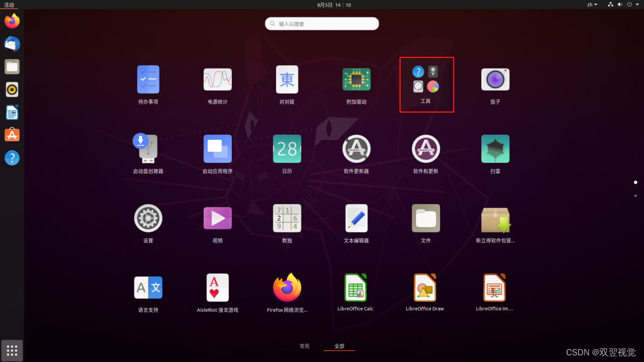The width and height of the screenshot is (644, 362).
Task: Launch the 扫雷 Mines game
Action: click(x=496, y=149)
